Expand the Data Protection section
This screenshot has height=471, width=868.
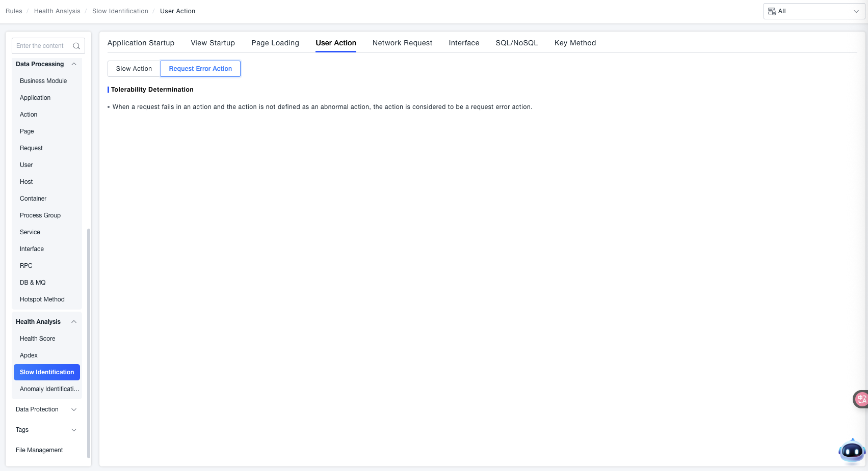click(74, 409)
